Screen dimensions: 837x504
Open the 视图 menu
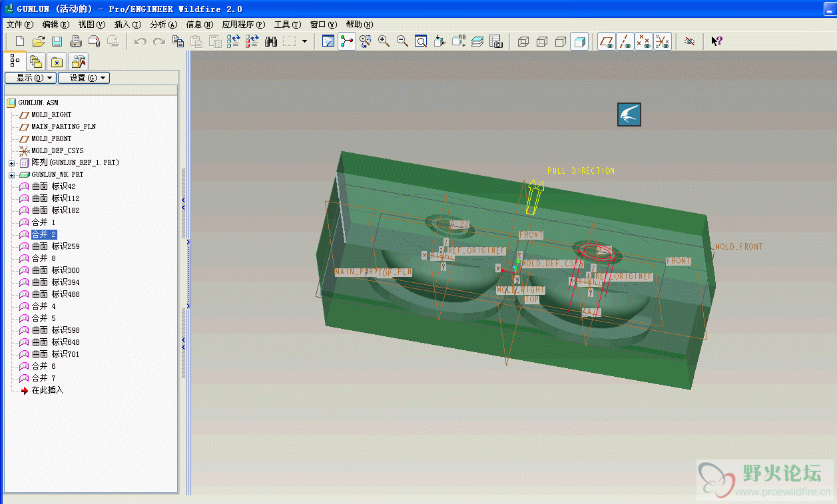pyautogui.click(x=92, y=25)
